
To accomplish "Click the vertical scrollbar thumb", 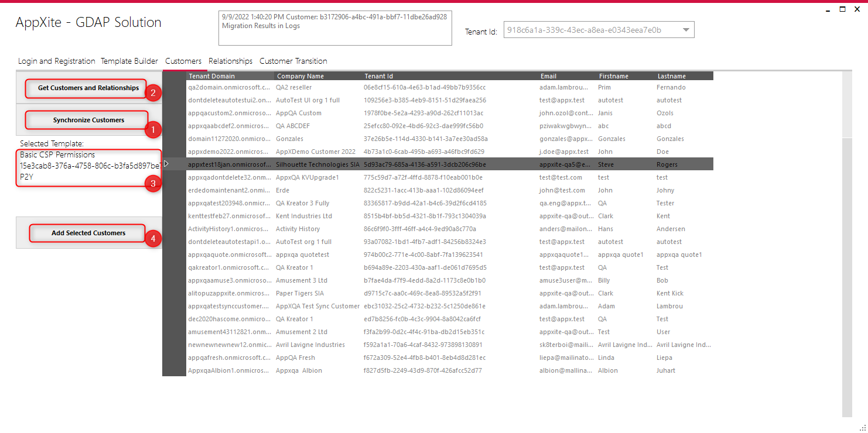I will (x=847, y=104).
